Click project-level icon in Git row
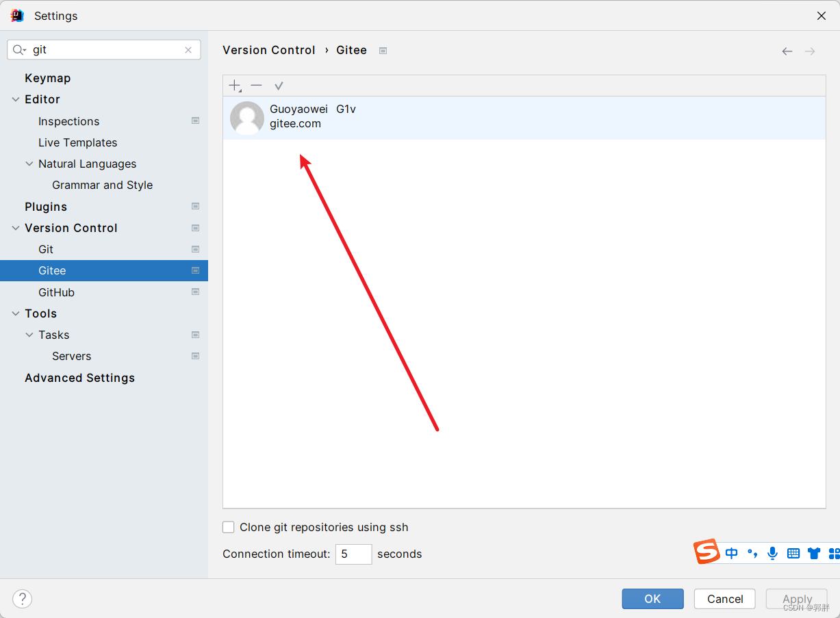 [195, 249]
